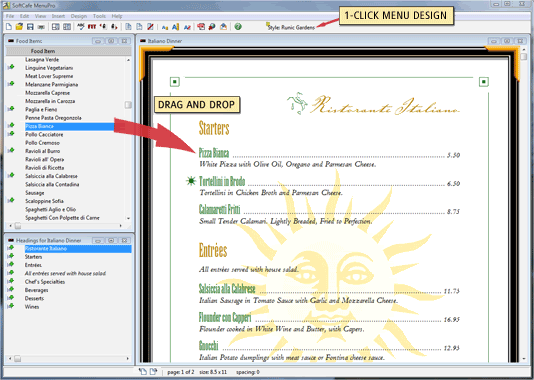The width and height of the screenshot is (534, 380).
Task: Open the Edit menu
Action: 24,16
